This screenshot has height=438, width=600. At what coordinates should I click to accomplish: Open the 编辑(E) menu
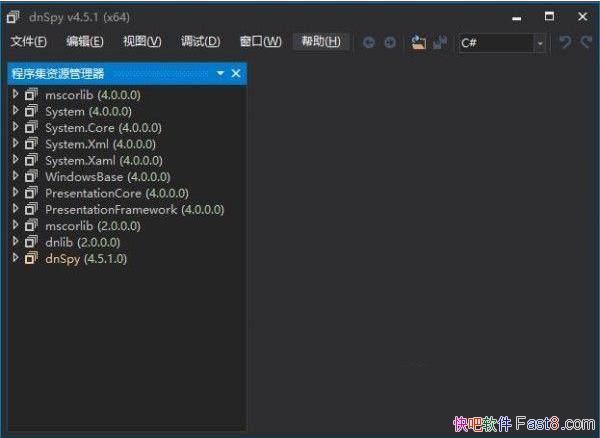click(x=85, y=41)
